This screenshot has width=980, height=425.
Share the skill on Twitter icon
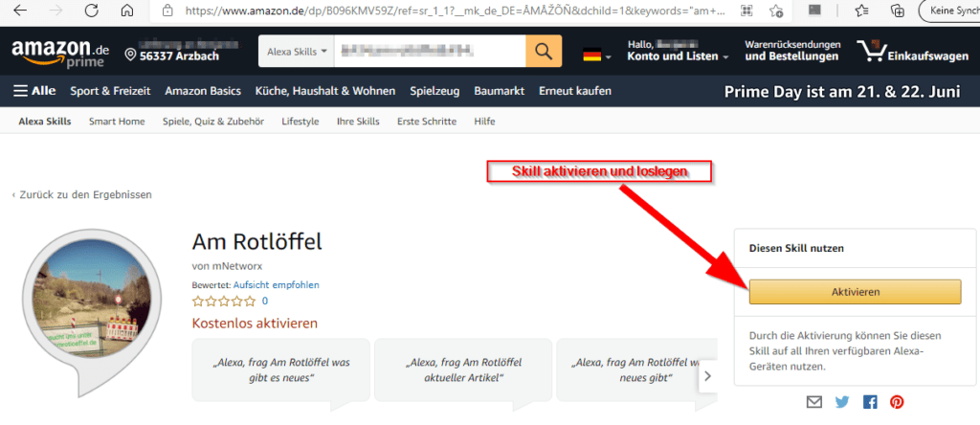click(842, 402)
